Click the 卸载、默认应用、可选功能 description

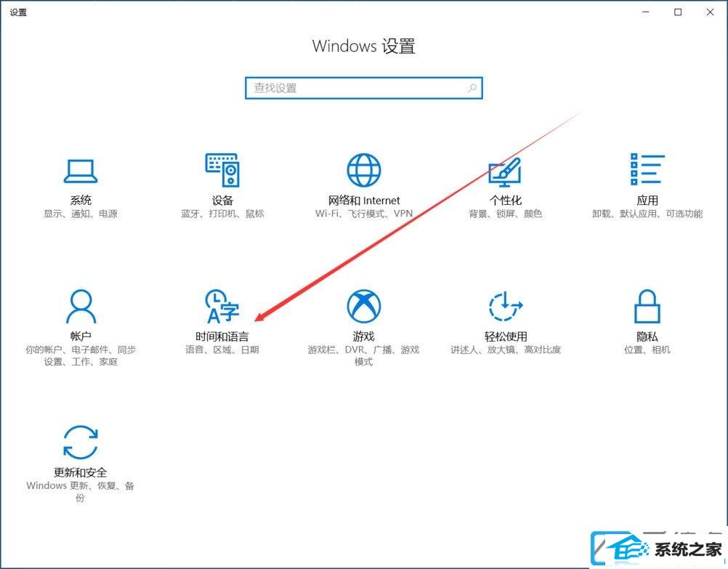click(647, 214)
